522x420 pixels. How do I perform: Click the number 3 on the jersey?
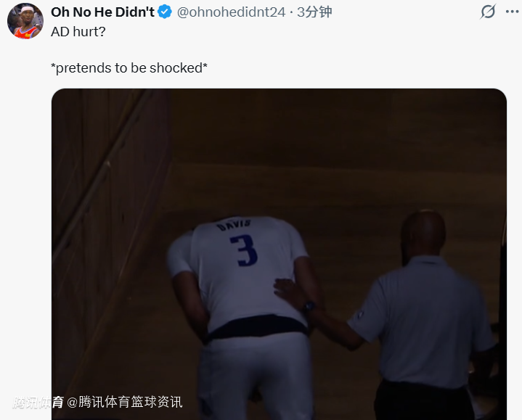click(245, 250)
